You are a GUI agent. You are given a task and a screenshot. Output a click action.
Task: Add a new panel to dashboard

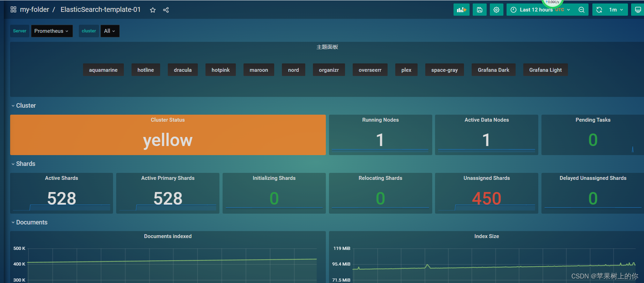462,10
